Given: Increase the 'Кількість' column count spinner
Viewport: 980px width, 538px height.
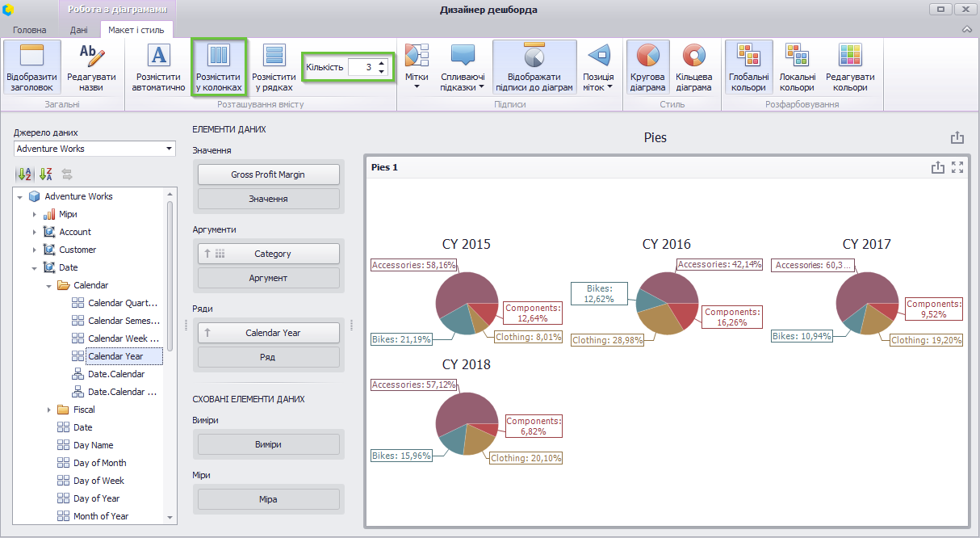Looking at the screenshot, I should tap(381, 62).
